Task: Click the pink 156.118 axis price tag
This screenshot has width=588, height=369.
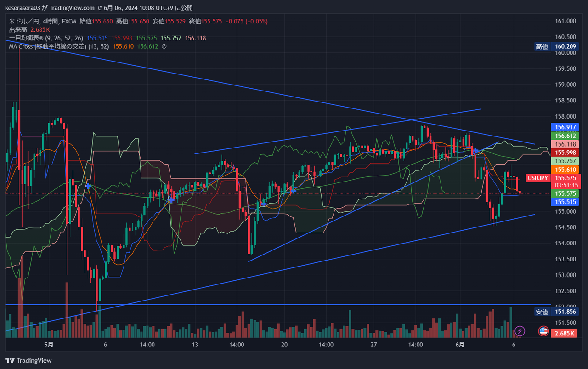Action: (565, 144)
